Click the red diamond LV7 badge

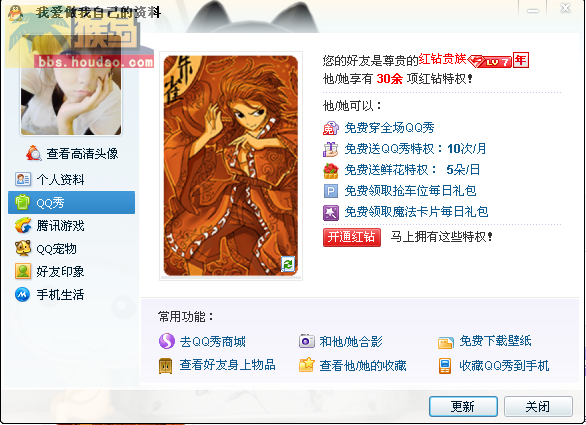click(x=490, y=61)
